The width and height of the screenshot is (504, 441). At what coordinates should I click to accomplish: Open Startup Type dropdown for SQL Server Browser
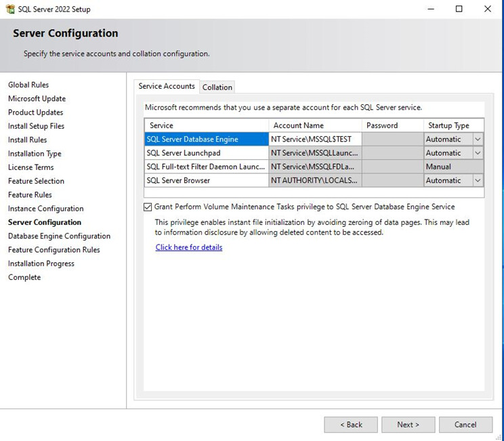tap(478, 180)
